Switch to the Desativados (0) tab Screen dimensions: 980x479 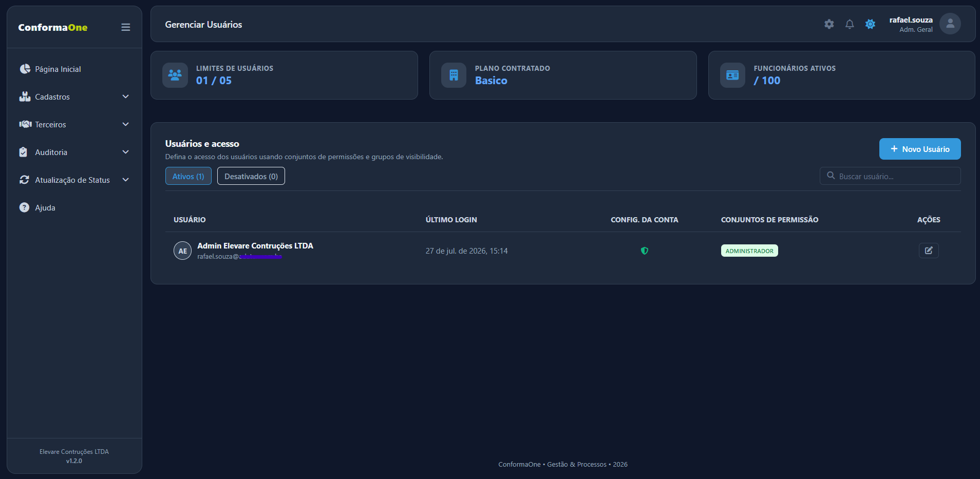coord(251,176)
